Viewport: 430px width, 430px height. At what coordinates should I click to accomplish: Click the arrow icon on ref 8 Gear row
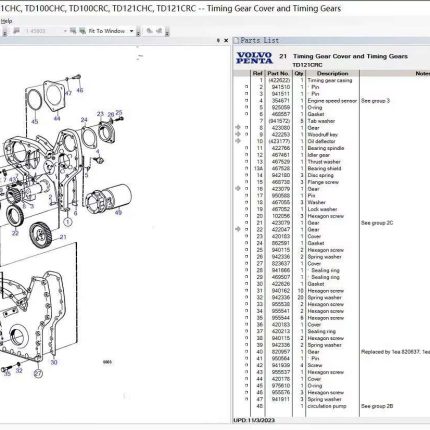click(238, 128)
